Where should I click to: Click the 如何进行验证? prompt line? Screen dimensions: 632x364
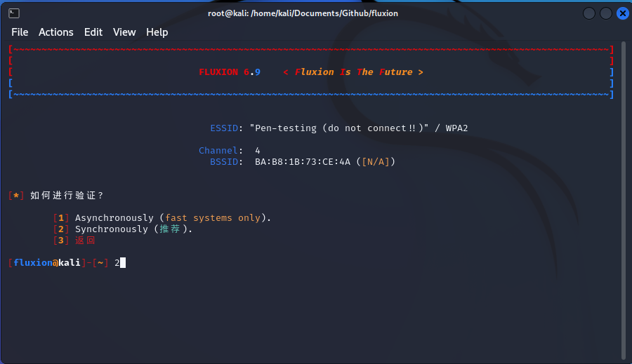click(56, 195)
